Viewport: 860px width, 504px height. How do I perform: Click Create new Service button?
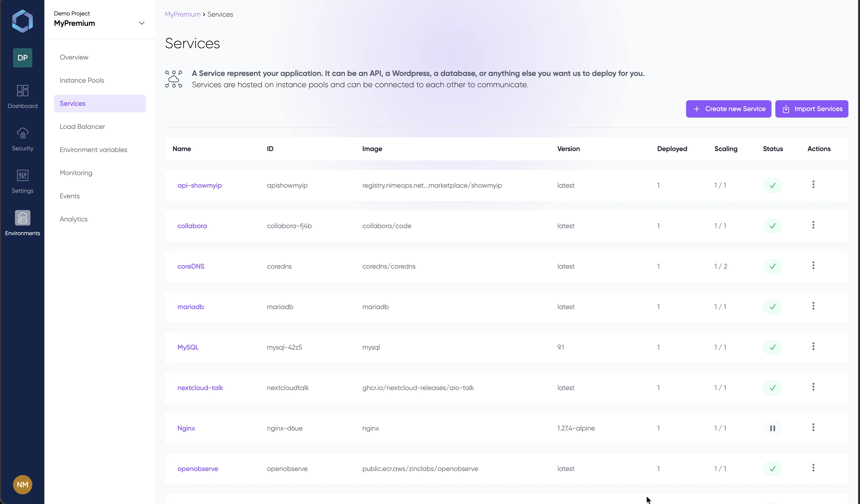(x=729, y=109)
